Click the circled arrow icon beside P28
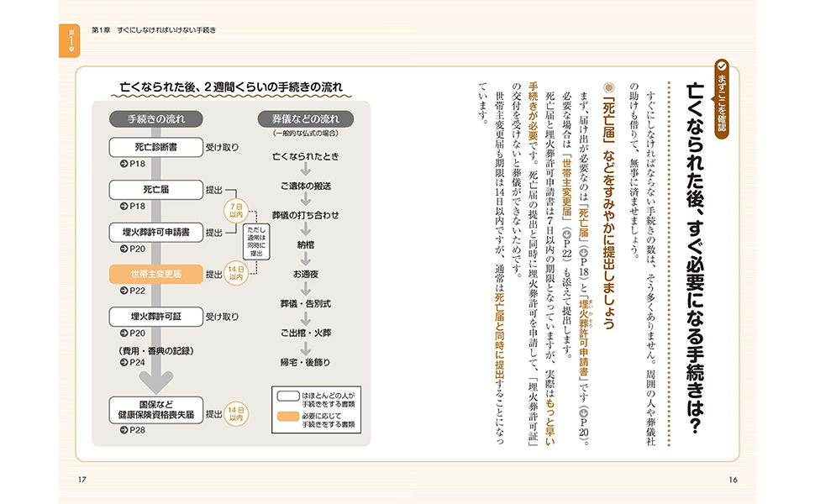This screenshot has width=815, height=504. [x=124, y=430]
